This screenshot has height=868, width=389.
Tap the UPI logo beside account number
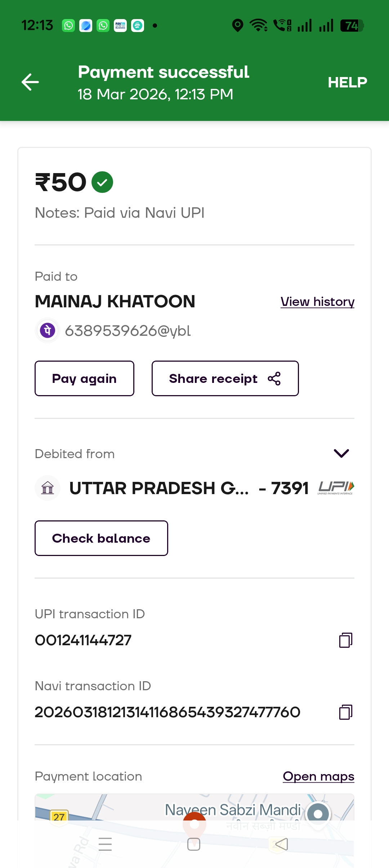336,488
